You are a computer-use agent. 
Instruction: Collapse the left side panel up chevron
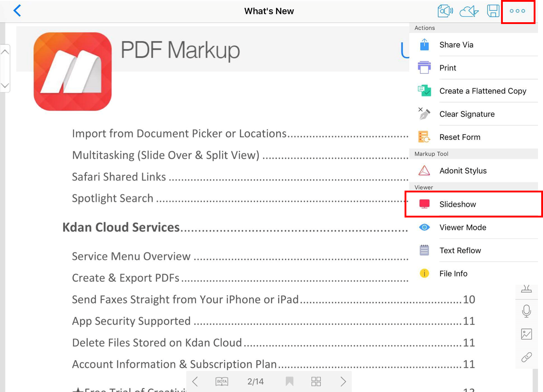(x=5, y=52)
